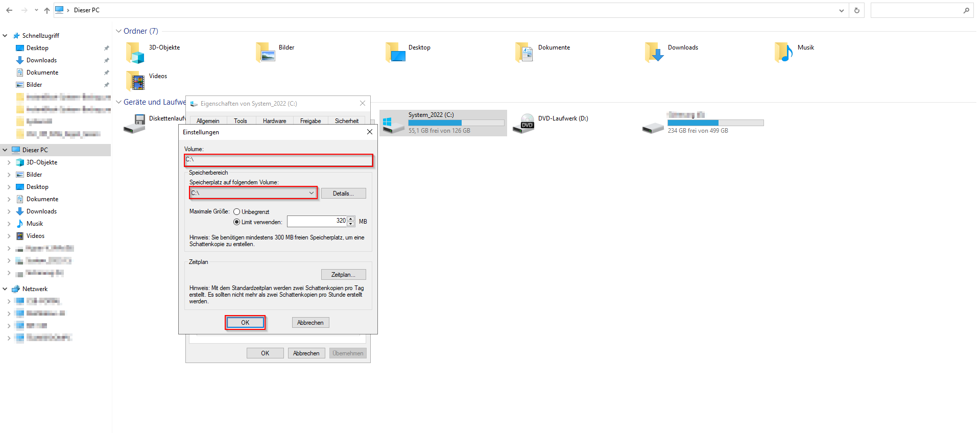
Task: Switch to the Hardware tab
Action: (274, 121)
